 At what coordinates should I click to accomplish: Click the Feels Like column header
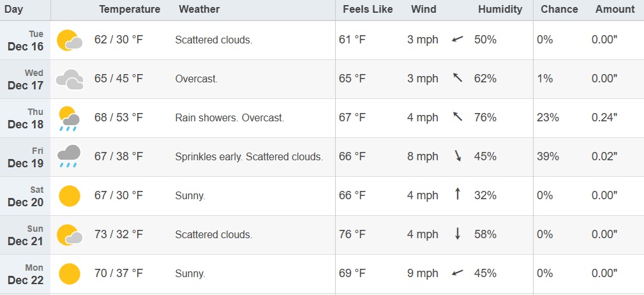pos(368,10)
